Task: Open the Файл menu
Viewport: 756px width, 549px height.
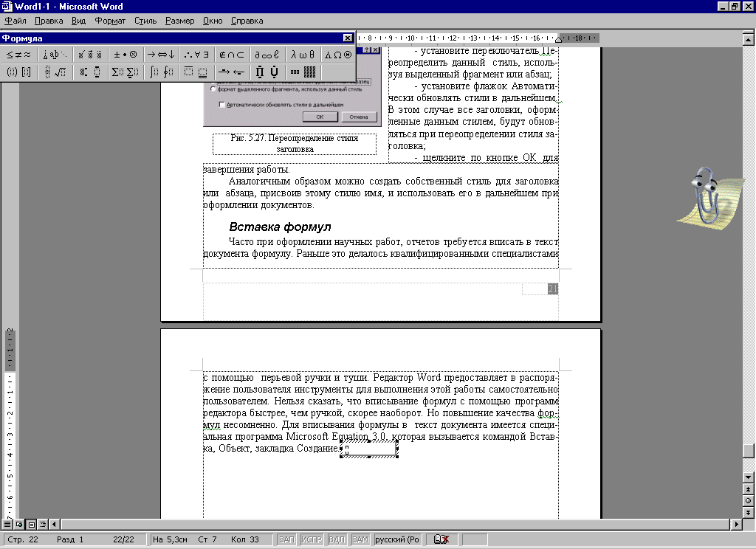Action: (x=16, y=21)
